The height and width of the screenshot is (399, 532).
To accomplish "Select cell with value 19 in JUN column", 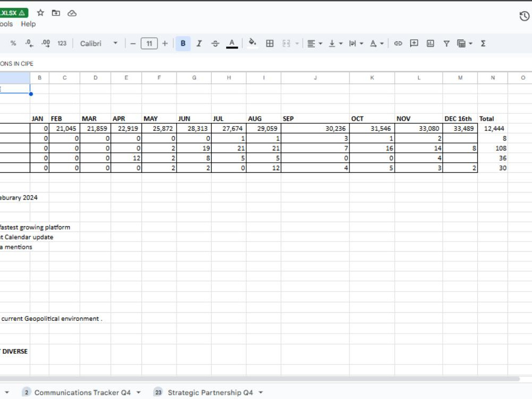I will point(194,148).
